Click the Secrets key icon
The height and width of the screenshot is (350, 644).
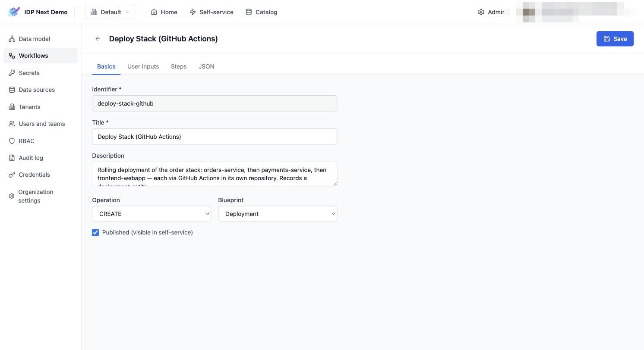[12, 73]
